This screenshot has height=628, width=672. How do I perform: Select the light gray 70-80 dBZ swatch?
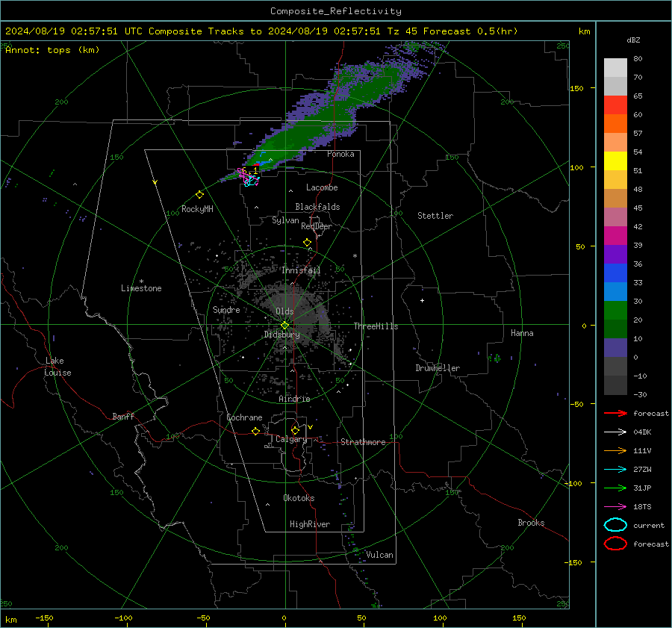[615, 68]
